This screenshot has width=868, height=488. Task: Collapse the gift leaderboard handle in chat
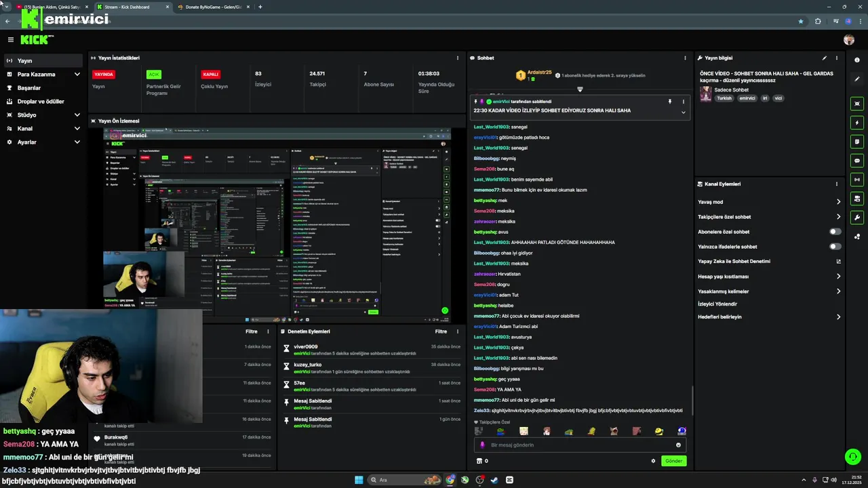pyautogui.click(x=580, y=89)
